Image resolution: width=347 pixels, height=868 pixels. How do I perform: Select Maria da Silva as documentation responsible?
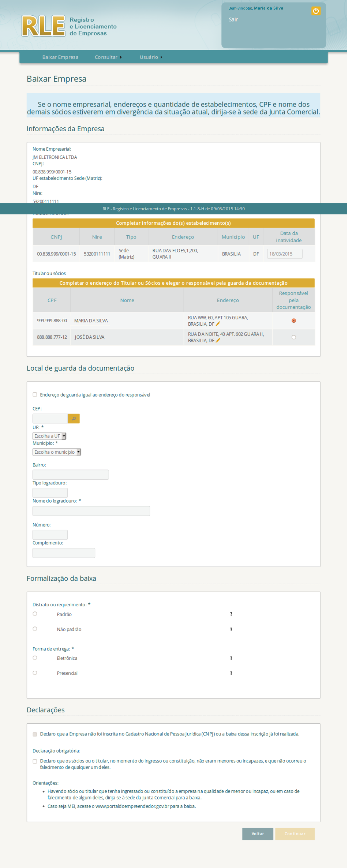[294, 321]
